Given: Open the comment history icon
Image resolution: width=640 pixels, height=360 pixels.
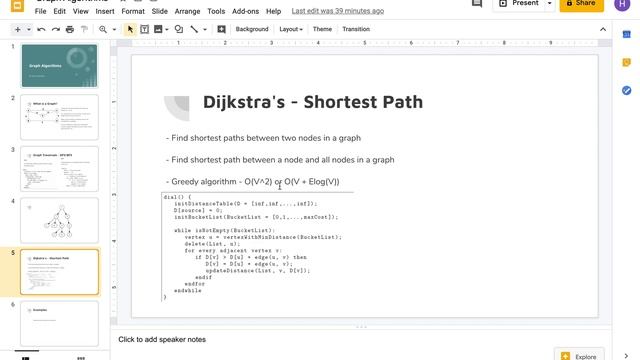Looking at the screenshot, I should 477,4.
